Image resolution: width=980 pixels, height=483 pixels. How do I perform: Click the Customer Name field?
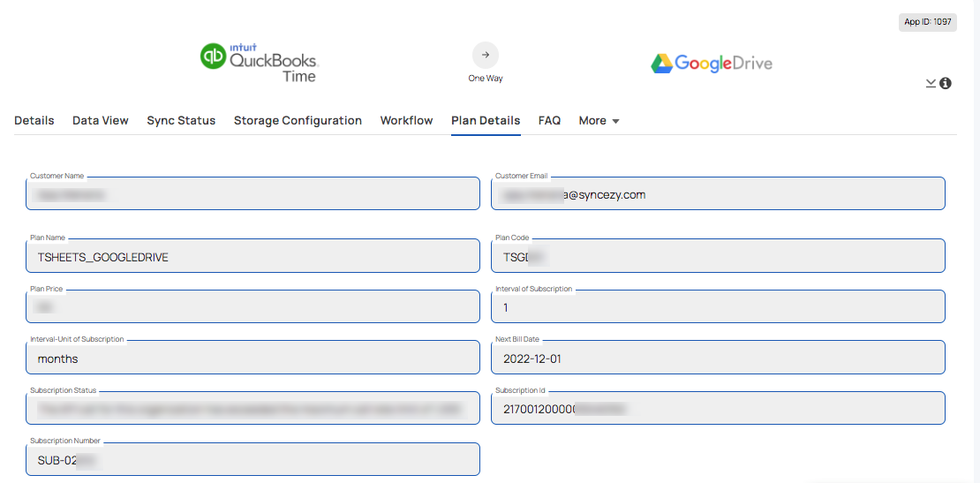click(x=253, y=193)
